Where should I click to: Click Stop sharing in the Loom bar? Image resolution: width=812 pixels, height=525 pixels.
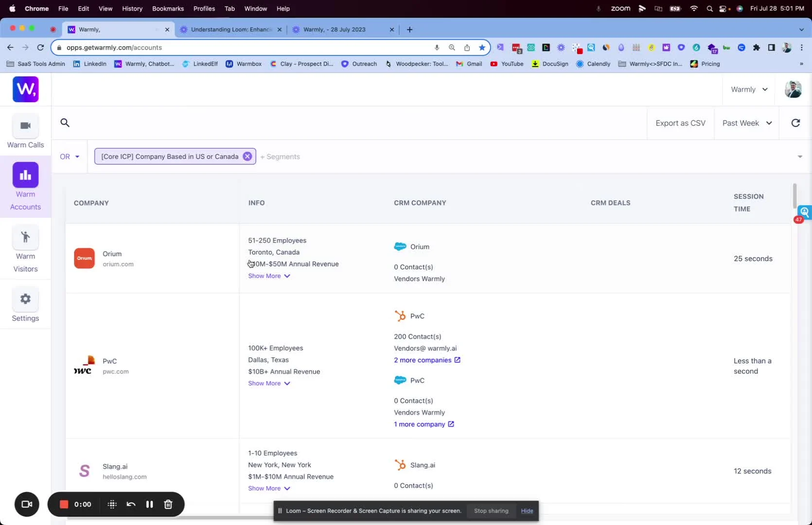coord(491,511)
